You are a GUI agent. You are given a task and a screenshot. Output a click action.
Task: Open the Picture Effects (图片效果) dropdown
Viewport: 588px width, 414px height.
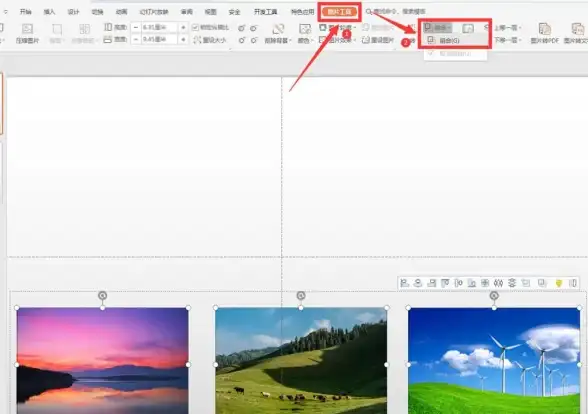[x=337, y=39]
